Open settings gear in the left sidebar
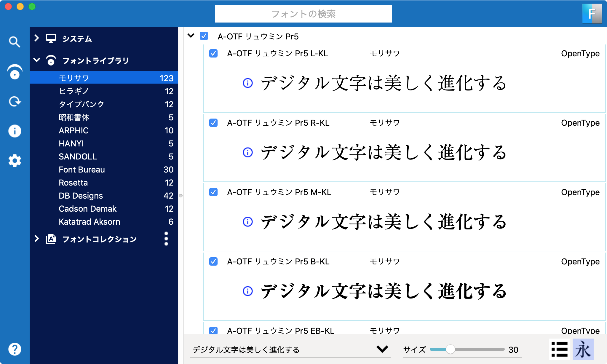The image size is (607, 364). click(15, 161)
